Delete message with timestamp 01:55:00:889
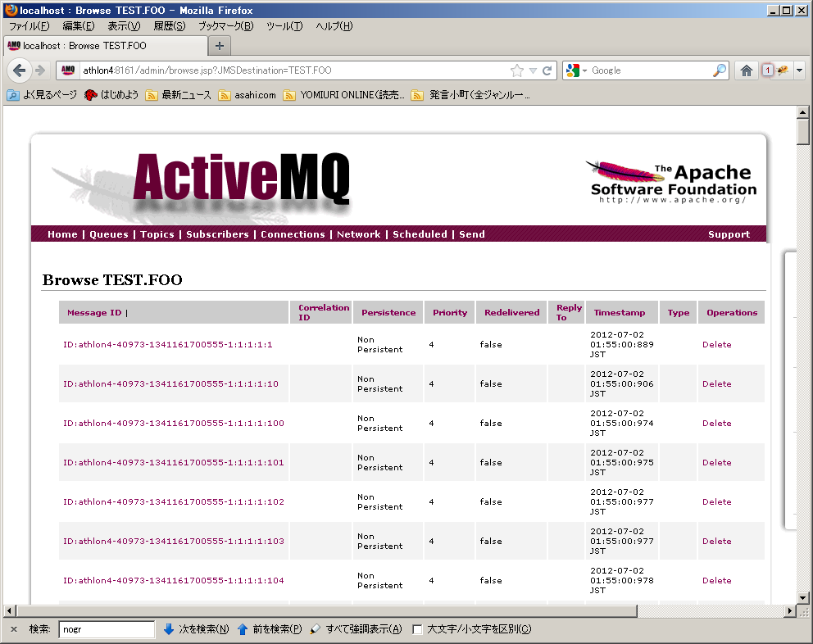 click(716, 344)
